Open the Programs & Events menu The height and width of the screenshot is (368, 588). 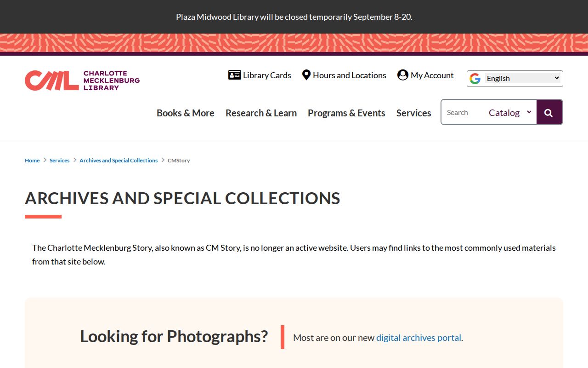[x=346, y=113]
